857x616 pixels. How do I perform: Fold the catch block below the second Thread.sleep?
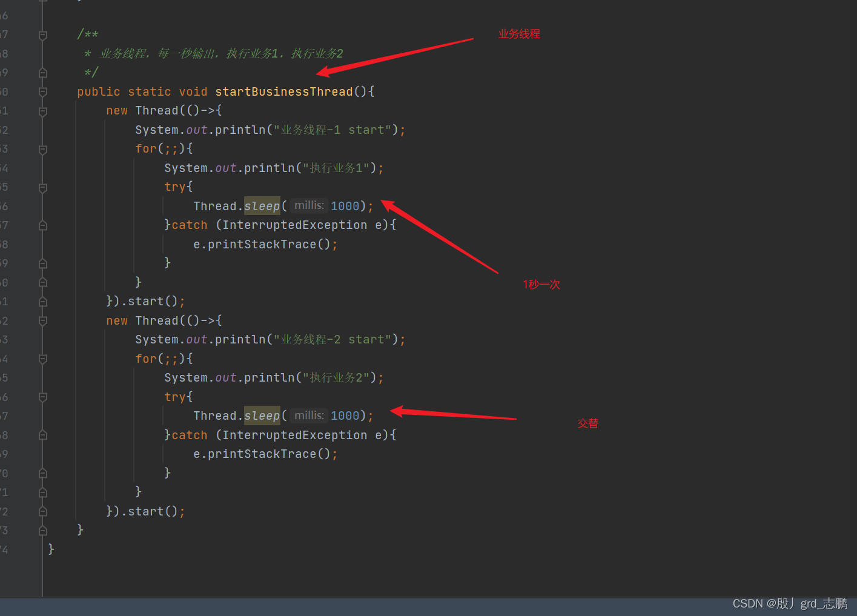(x=43, y=436)
